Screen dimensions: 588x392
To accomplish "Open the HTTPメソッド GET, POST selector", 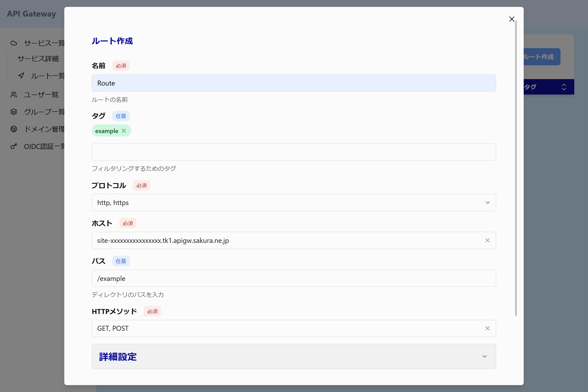I will [x=294, y=328].
